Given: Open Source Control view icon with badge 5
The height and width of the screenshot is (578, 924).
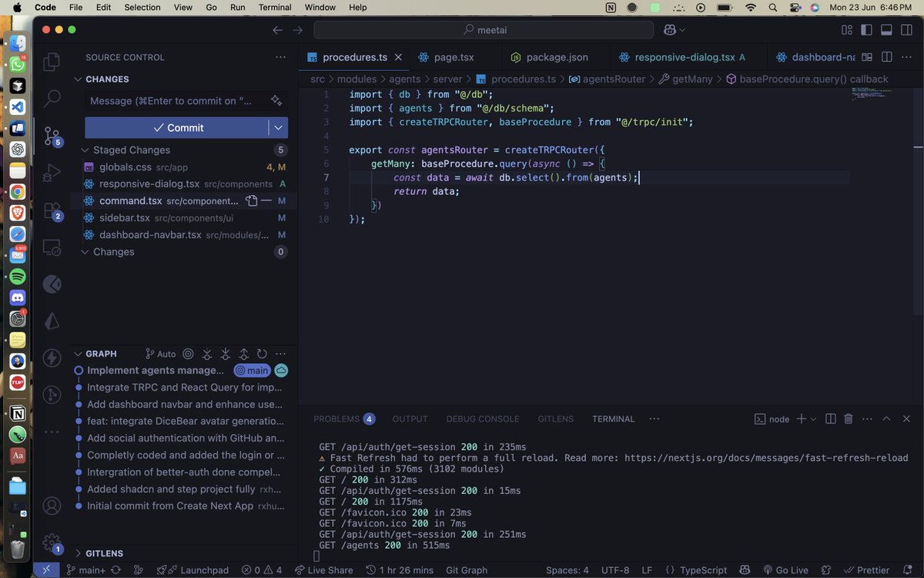Looking at the screenshot, I should click(x=52, y=136).
